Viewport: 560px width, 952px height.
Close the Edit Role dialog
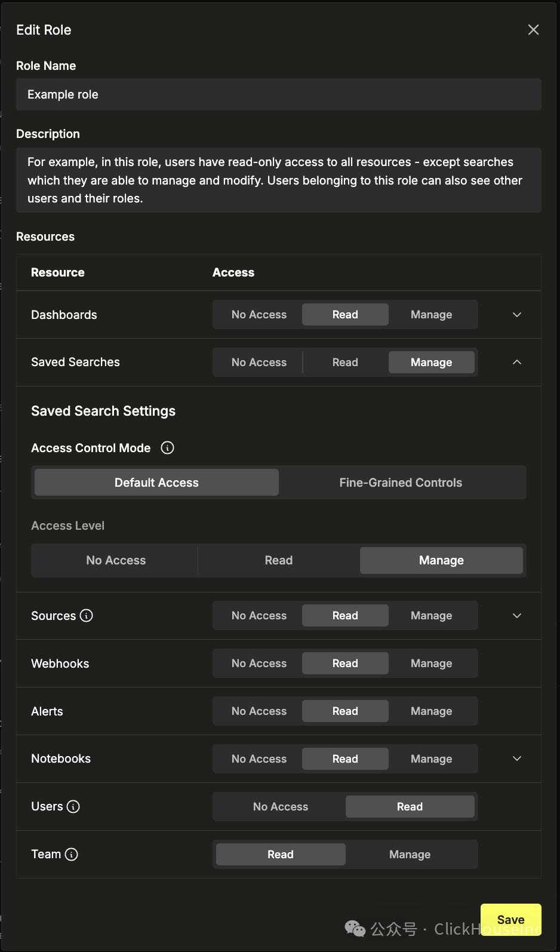tap(533, 30)
